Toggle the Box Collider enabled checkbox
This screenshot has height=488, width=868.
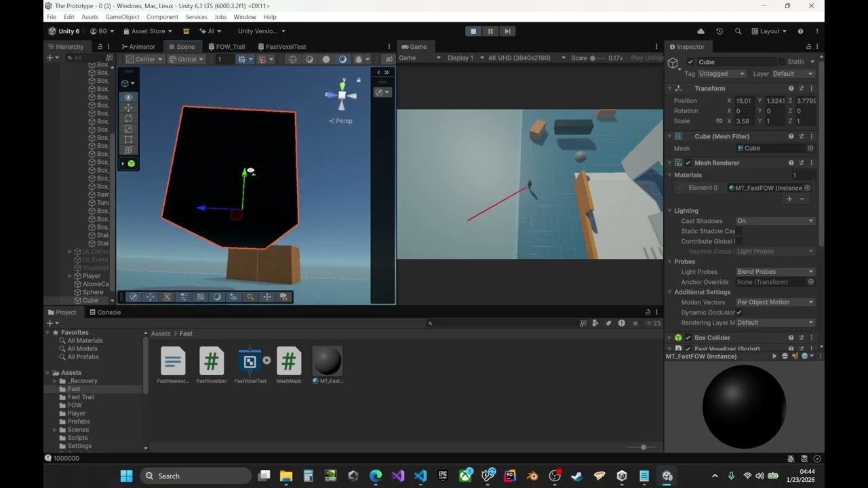click(688, 338)
